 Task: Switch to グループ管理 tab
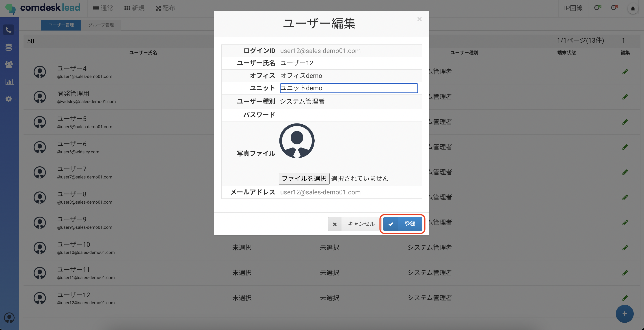[101, 25]
